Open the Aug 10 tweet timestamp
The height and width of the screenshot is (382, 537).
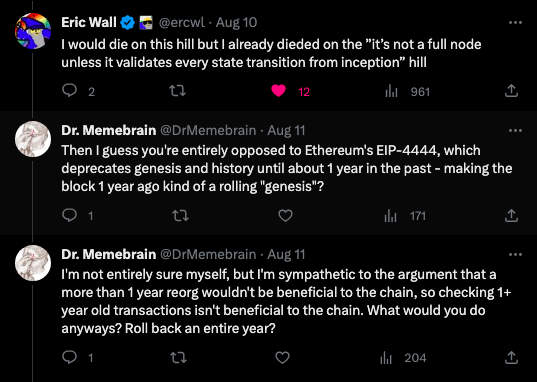click(237, 23)
